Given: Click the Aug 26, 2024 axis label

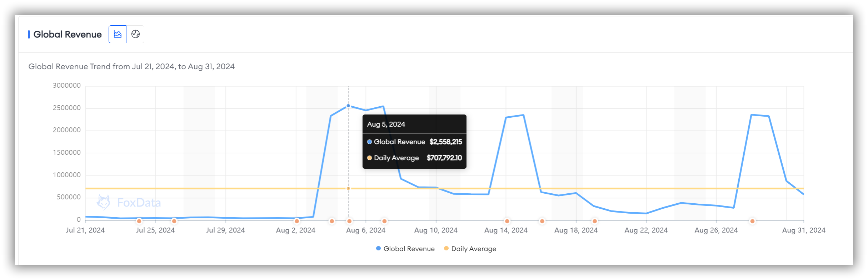Looking at the screenshot, I should coord(716,230).
